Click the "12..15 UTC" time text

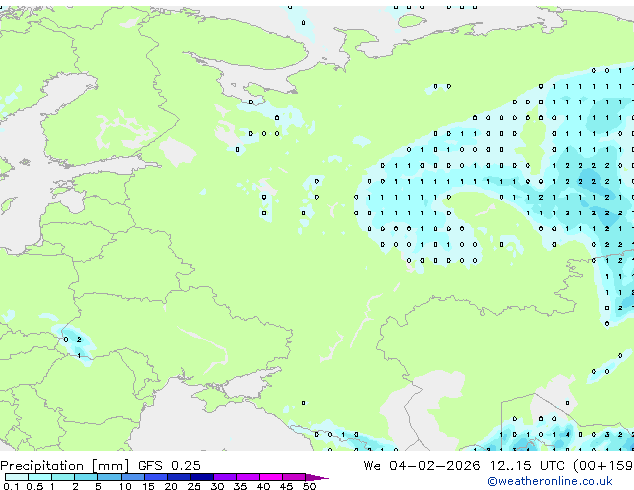tap(527, 466)
